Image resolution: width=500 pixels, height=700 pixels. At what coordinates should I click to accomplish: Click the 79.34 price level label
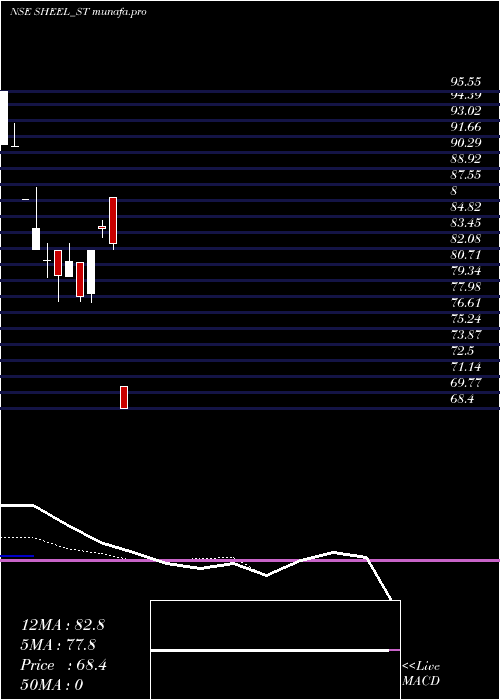tap(466, 271)
